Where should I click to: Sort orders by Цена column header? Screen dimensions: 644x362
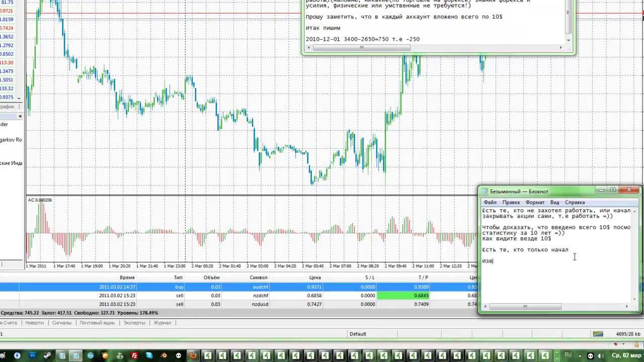(x=315, y=278)
